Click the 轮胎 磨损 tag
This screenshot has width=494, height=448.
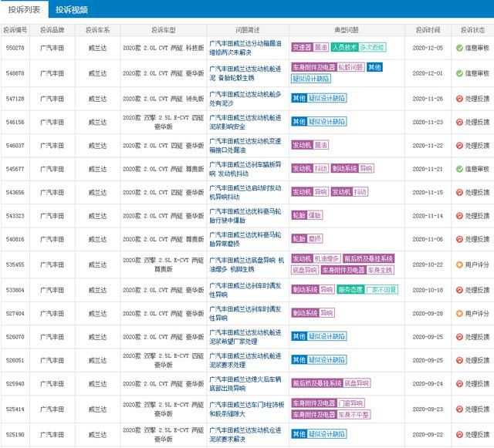(307, 238)
